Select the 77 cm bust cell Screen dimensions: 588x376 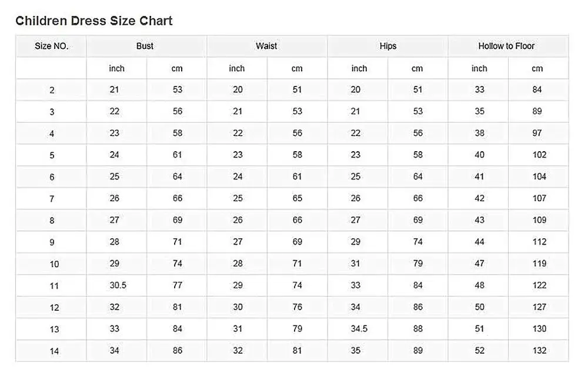(178, 285)
